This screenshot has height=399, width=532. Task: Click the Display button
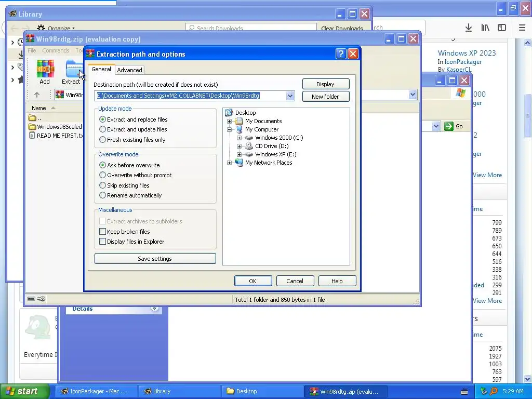click(326, 84)
